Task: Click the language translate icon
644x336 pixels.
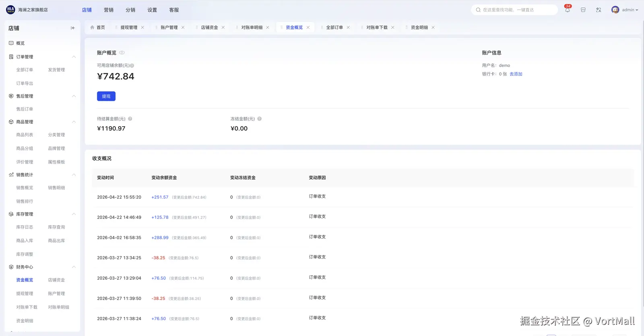Action: (x=599, y=10)
